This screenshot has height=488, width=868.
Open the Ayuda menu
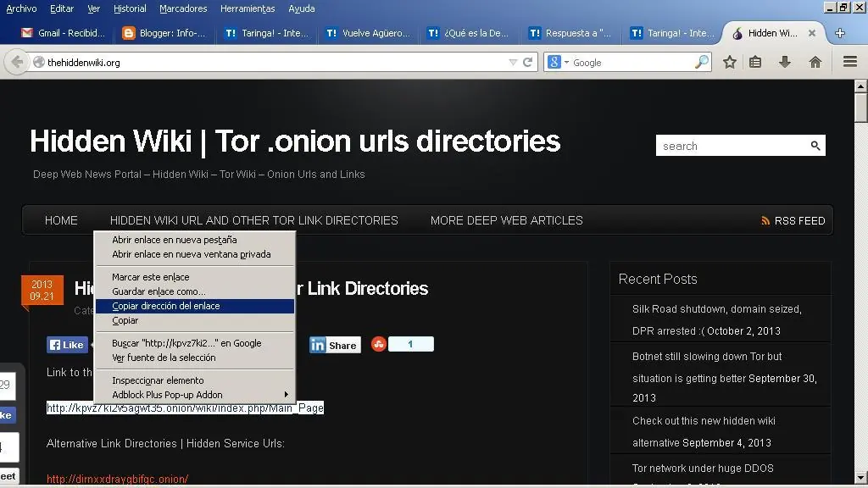coord(302,8)
